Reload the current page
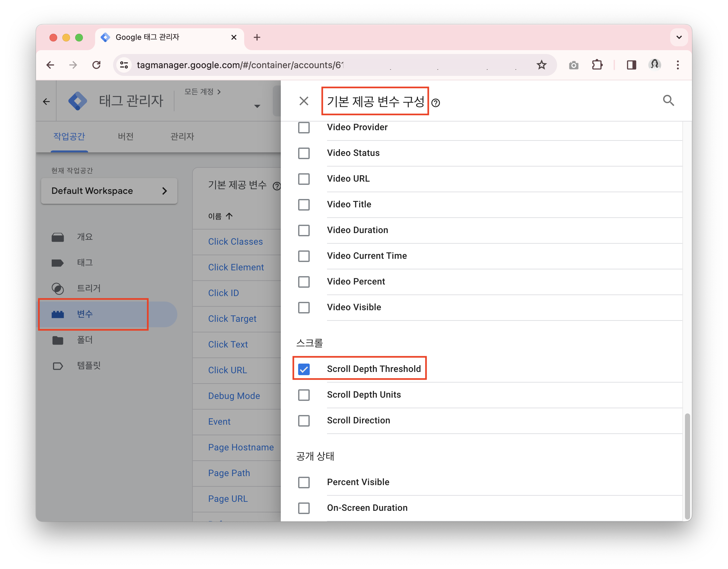728x569 pixels. point(97,65)
